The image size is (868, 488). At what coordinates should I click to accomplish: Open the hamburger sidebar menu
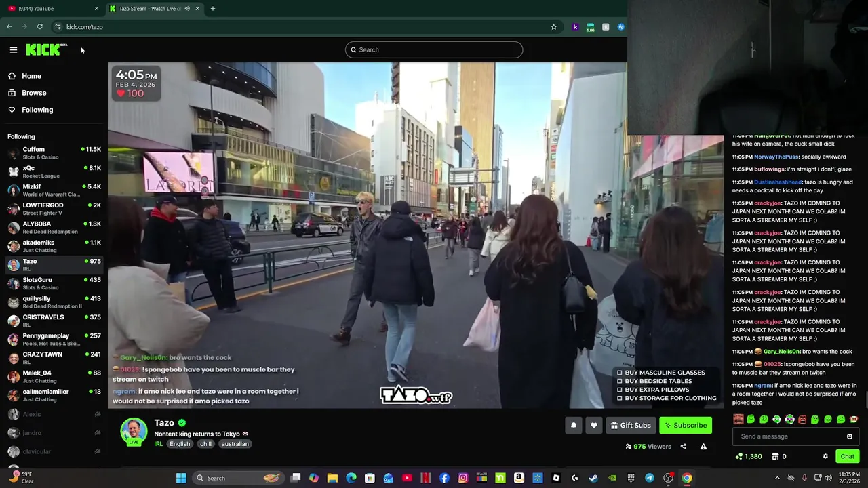(13, 49)
